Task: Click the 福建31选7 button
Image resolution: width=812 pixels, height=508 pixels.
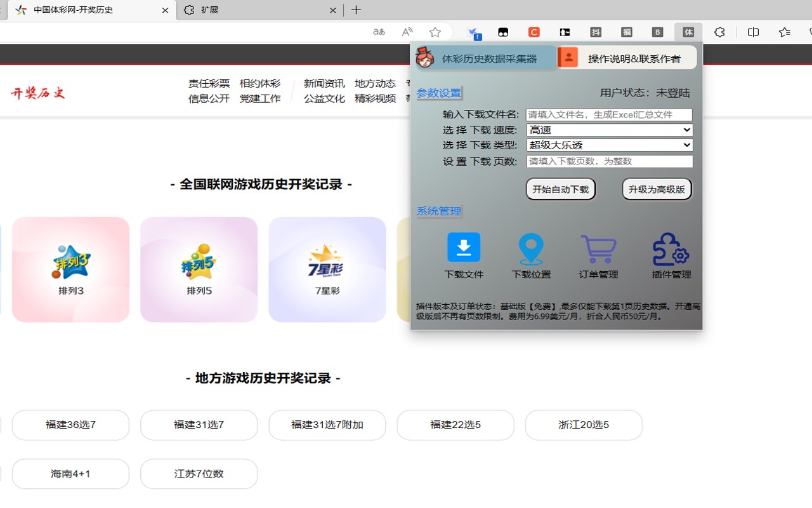Action: 199,425
